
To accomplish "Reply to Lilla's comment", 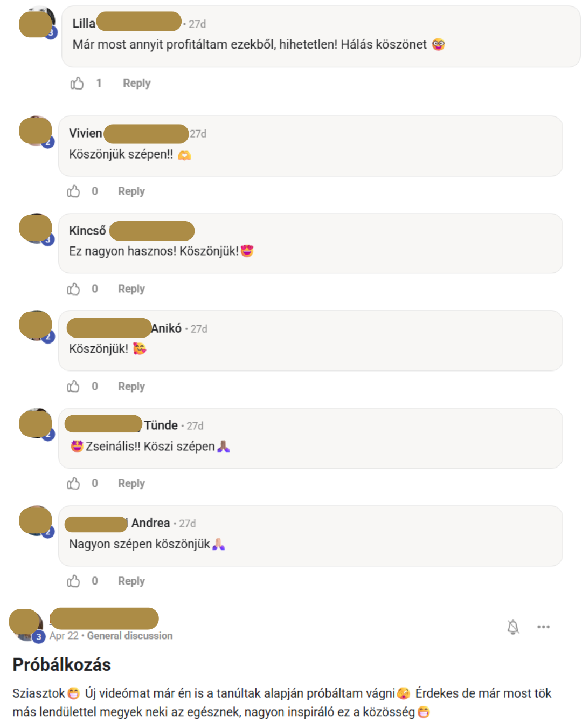I will click(136, 83).
